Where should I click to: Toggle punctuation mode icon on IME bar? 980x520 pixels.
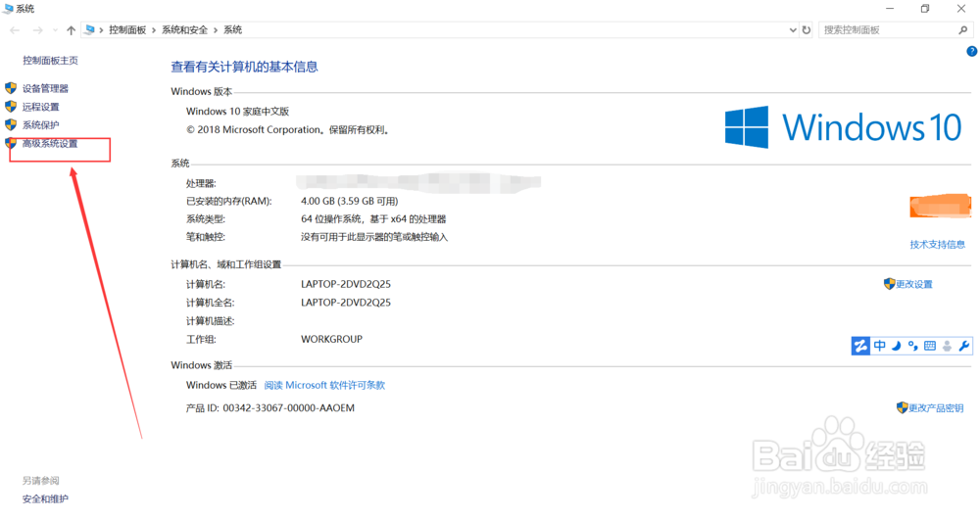(913, 346)
